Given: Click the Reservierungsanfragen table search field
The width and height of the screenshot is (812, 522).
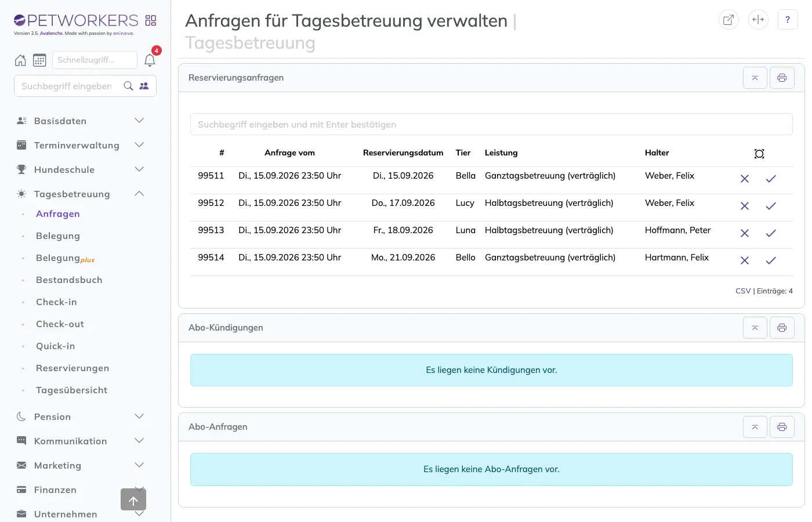Looking at the screenshot, I should [x=491, y=124].
